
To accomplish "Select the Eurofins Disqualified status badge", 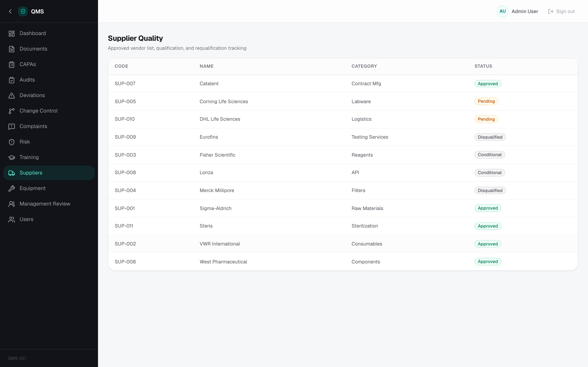I will tap(490, 137).
